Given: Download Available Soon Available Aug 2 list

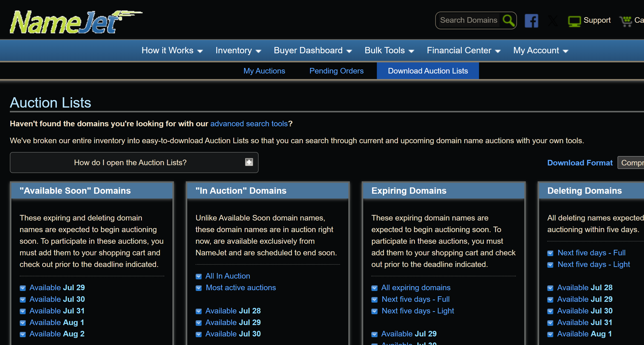Looking at the screenshot, I should pos(57,334).
